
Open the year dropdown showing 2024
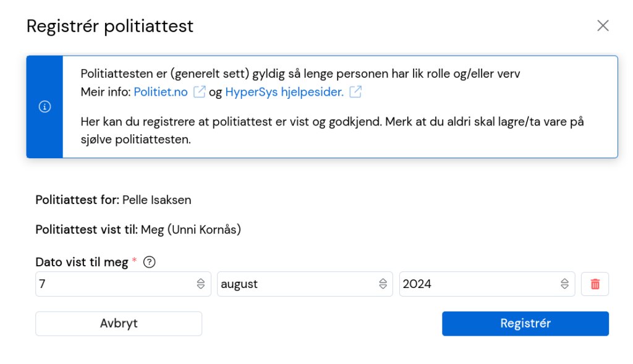pos(487,284)
